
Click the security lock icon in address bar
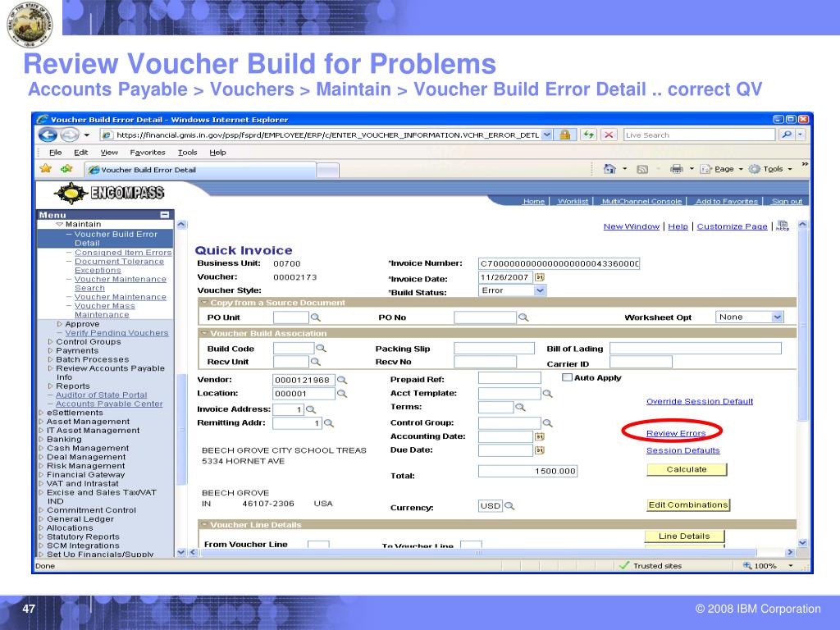tap(564, 135)
